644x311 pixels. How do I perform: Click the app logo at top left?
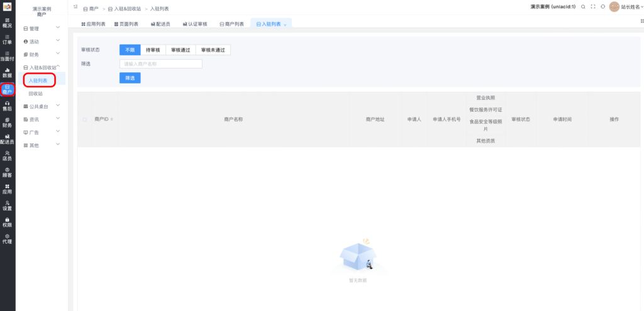(x=8, y=7)
